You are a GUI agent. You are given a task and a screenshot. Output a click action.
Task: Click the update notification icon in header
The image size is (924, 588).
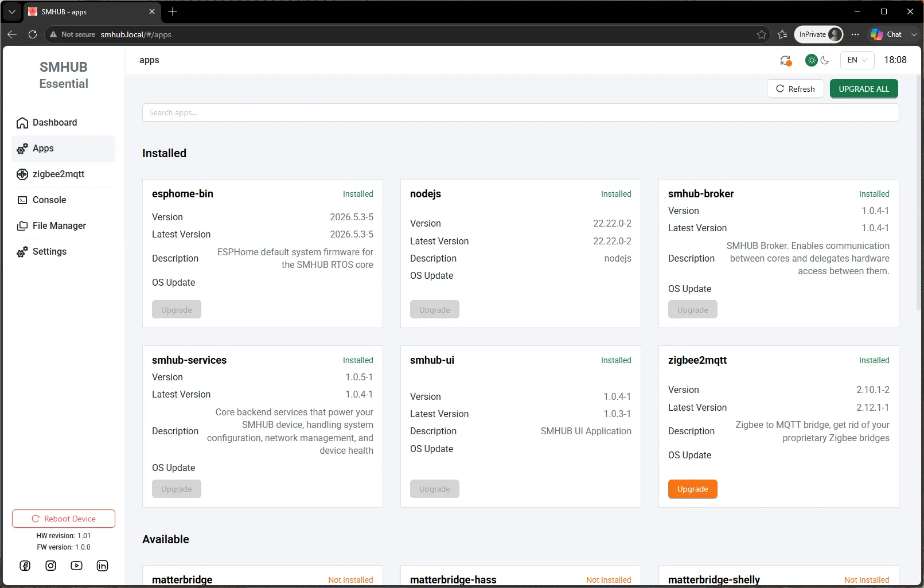point(786,60)
